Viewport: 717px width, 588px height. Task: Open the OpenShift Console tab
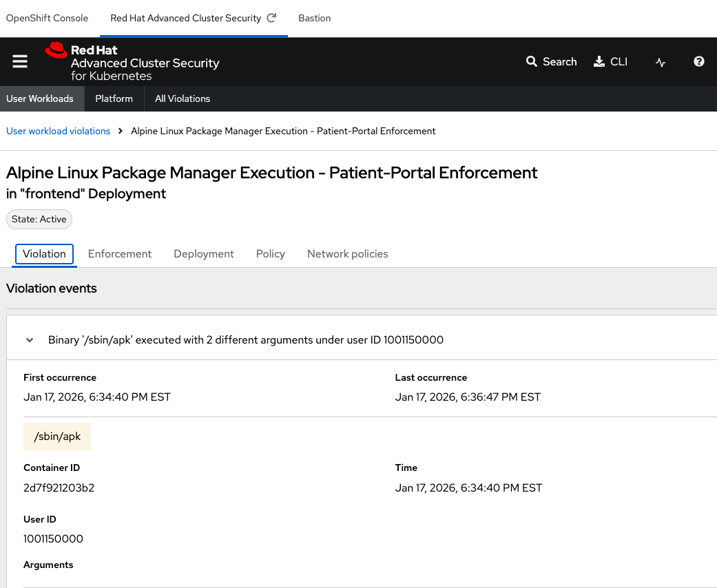coord(47,19)
